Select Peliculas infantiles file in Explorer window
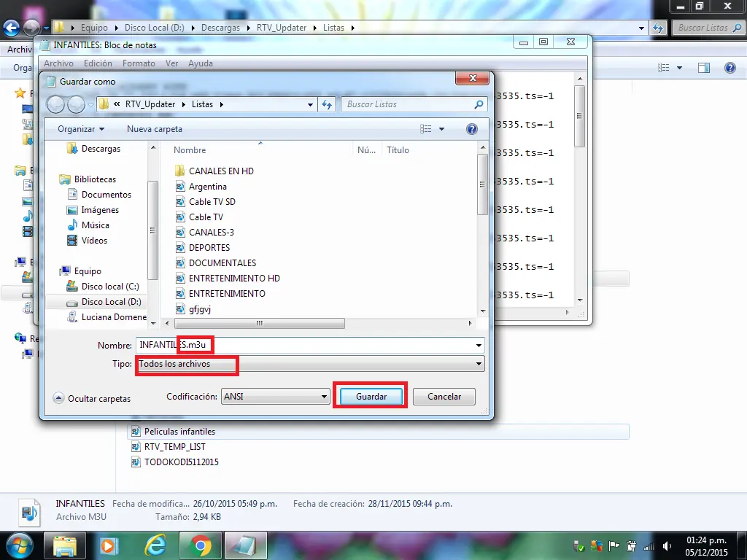The width and height of the screenshot is (747, 560). (179, 432)
